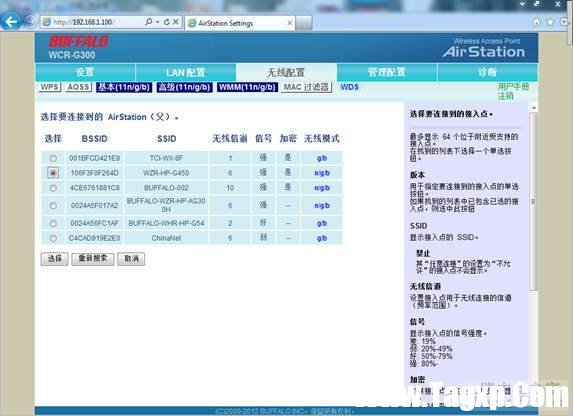
Task: Click the search magnifier in address bar
Action: pos(148,22)
